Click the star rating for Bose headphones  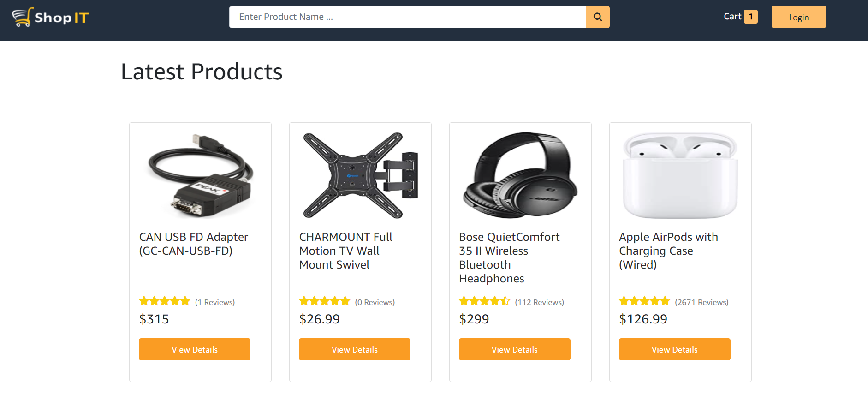484,301
